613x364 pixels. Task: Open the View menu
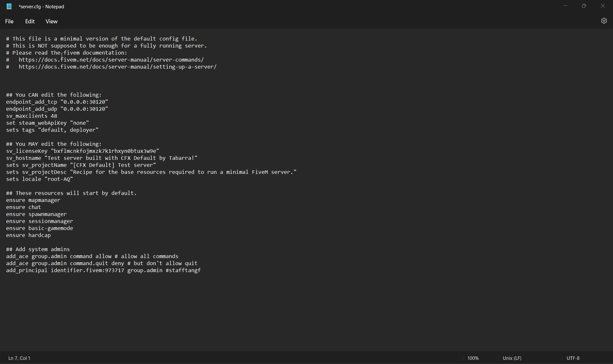(51, 21)
